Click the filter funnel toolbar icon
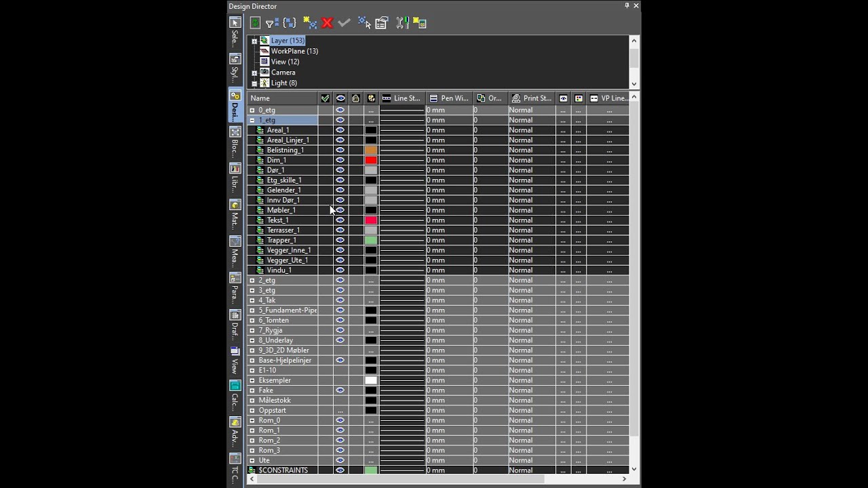 pyautogui.click(x=271, y=23)
